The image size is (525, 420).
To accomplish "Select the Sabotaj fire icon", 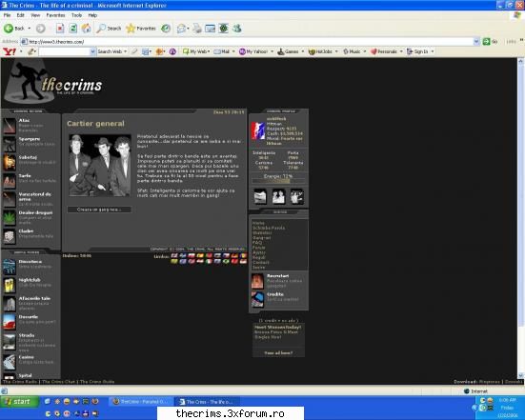I will 10,163.
